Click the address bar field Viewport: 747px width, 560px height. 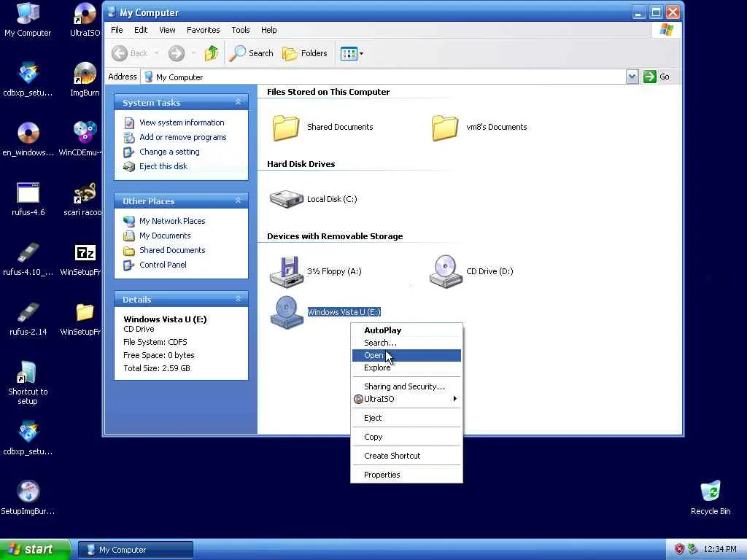click(x=384, y=77)
